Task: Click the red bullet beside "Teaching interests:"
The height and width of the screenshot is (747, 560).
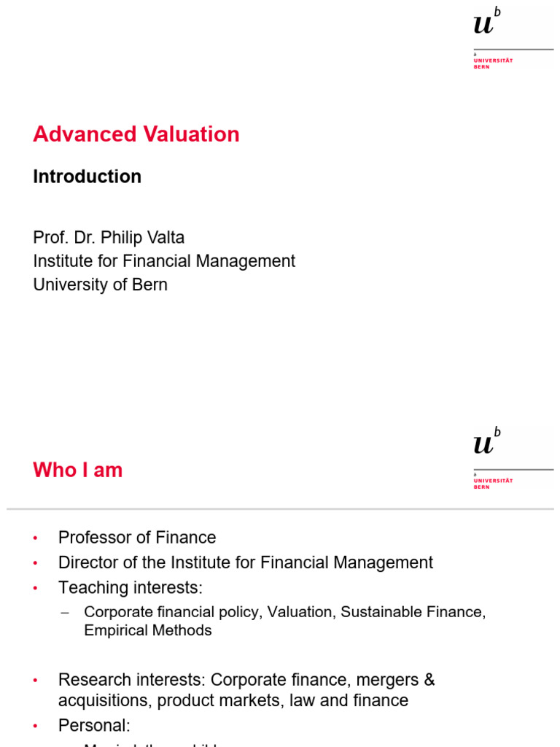Action: (34, 588)
